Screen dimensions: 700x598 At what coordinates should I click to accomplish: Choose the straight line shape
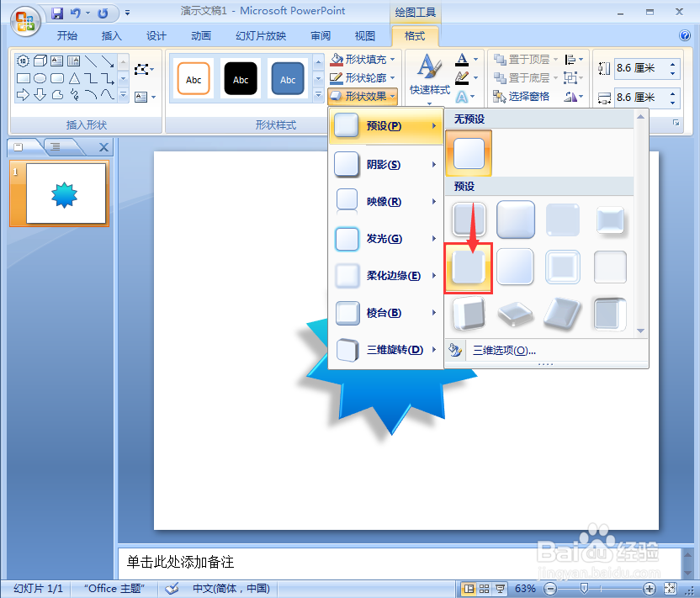(91, 61)
